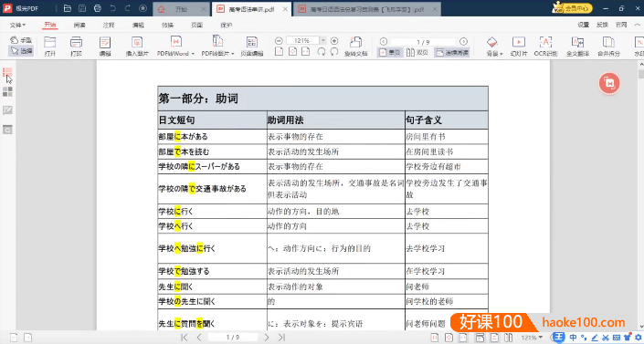Image resolution: width=644 pixels, height=344 pixels.
Task: Click the fit-page icon below zoom out
Action: point(279,52)
